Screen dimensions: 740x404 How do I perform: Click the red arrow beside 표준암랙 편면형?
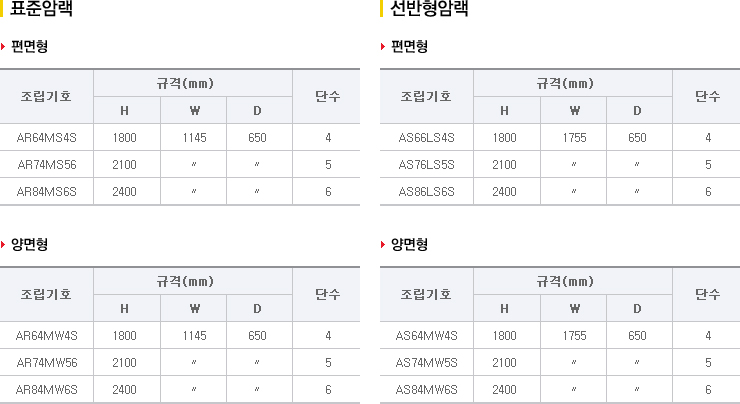[3, 46]
